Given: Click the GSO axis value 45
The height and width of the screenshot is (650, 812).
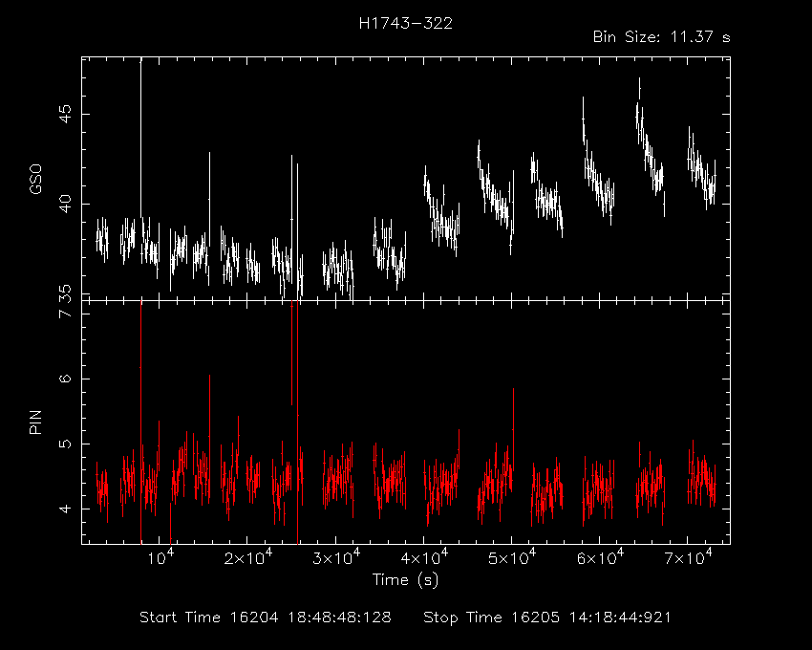Looking at the screenshot, I should click(65, 115).
